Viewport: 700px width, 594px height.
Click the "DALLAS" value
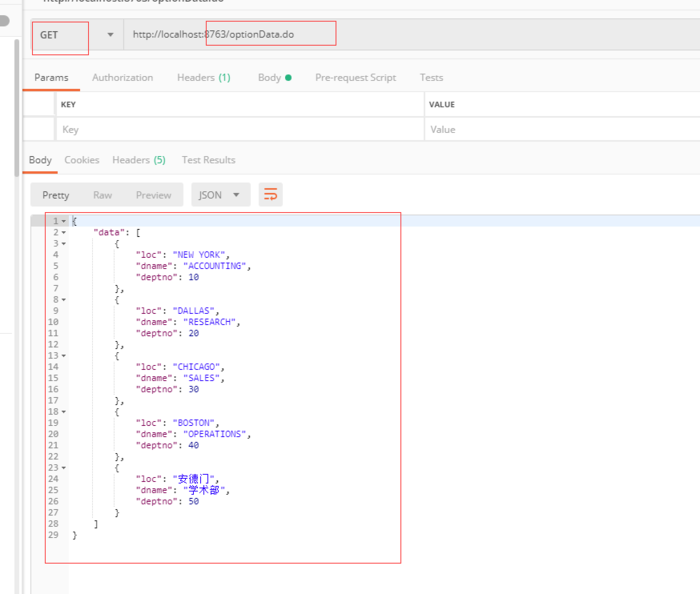pos(193,311)
